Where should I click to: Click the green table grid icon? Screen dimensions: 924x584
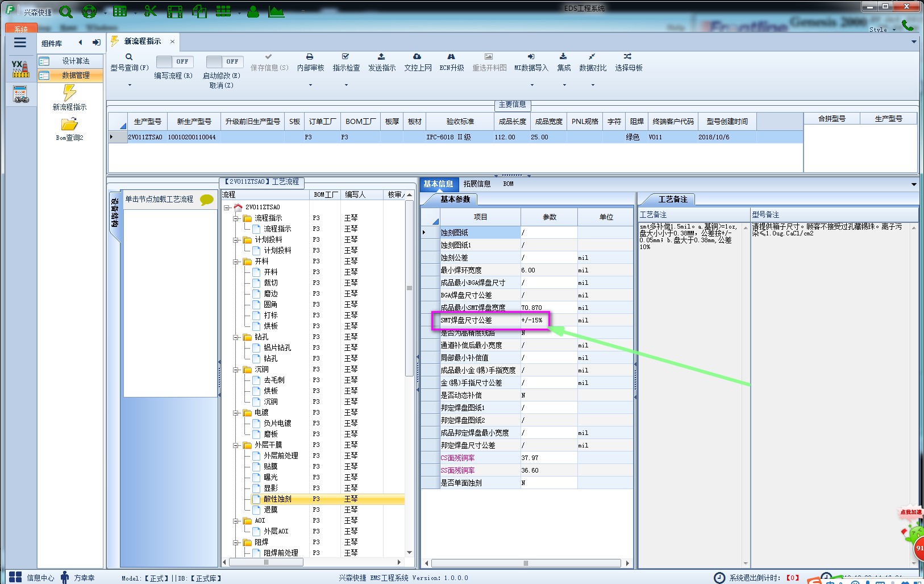[x=120, y=11]
